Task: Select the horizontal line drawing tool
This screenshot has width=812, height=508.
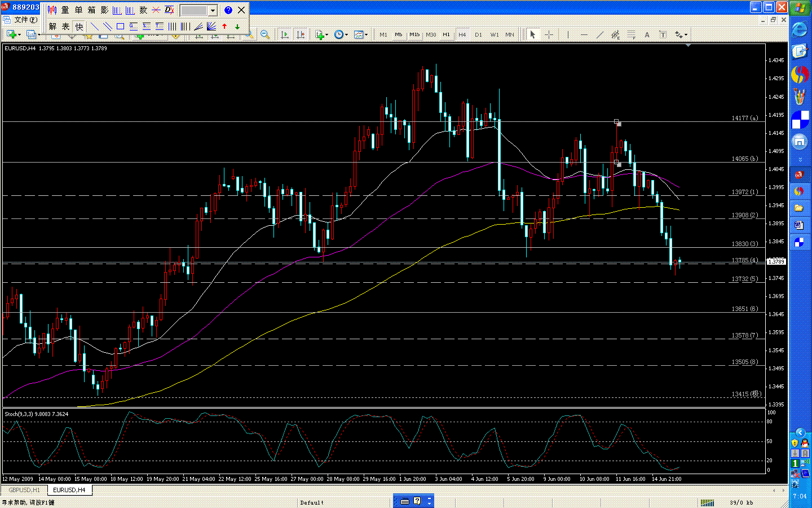Action: tap(584, 34)
